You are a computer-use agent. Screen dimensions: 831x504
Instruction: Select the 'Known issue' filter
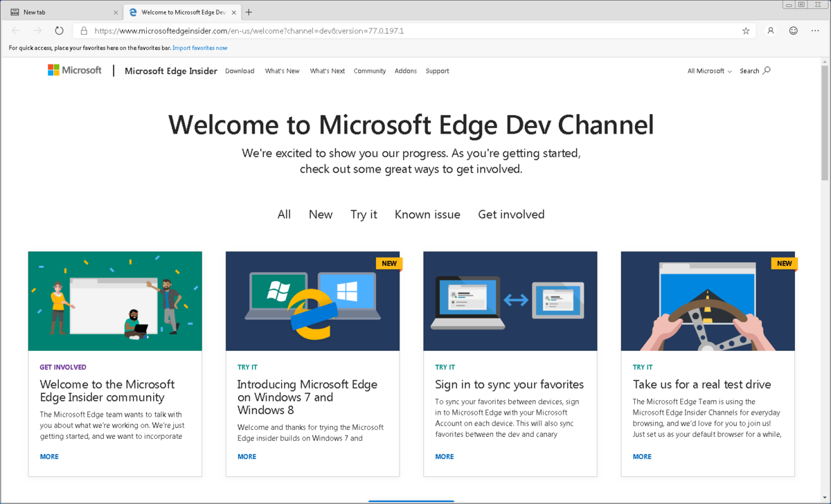[x=427, y=215]
